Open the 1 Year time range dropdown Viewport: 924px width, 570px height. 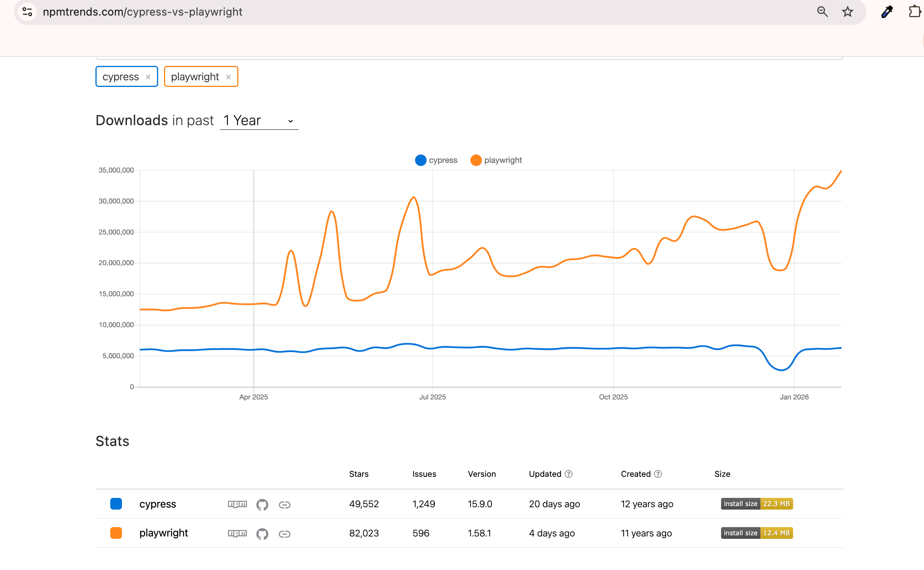click(x=259, y=121)
